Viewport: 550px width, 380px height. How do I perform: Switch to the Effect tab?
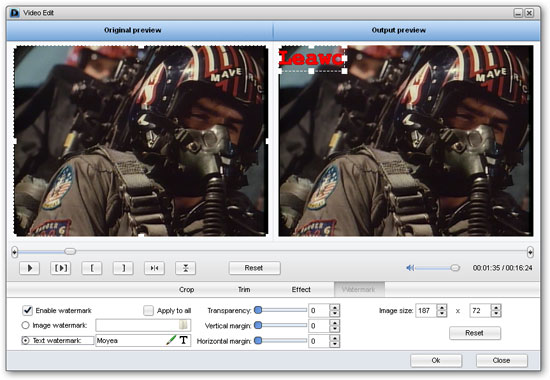pos(301,289)
